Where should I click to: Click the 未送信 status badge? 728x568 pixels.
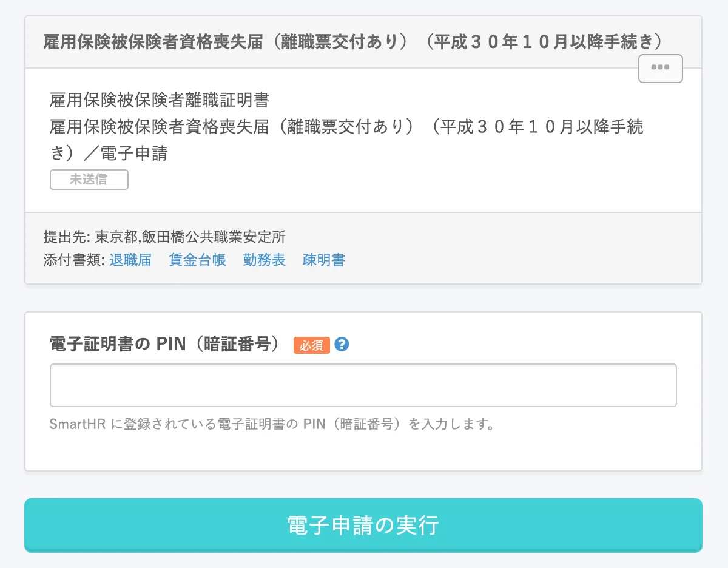(89, 180)
